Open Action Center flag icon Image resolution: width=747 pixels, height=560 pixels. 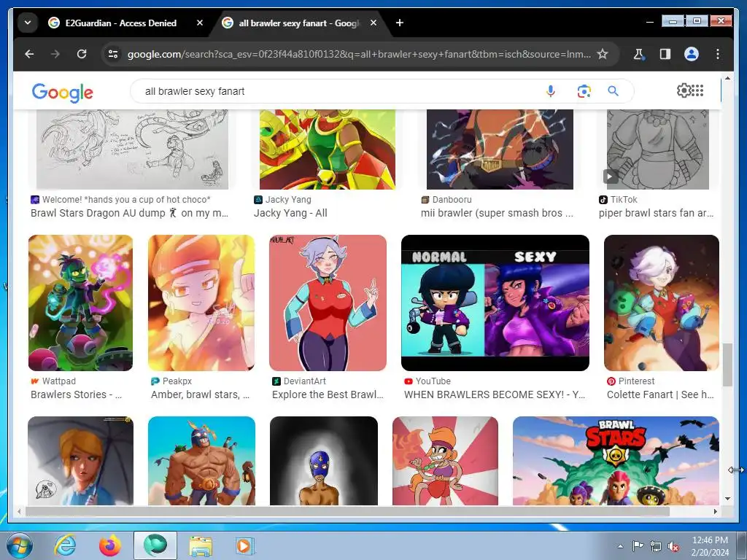638,546
